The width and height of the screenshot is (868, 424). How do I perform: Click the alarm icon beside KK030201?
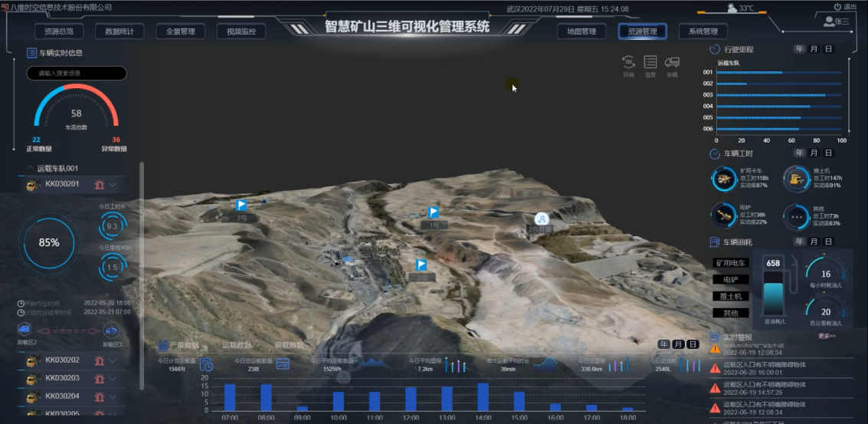tap(99, 185)
